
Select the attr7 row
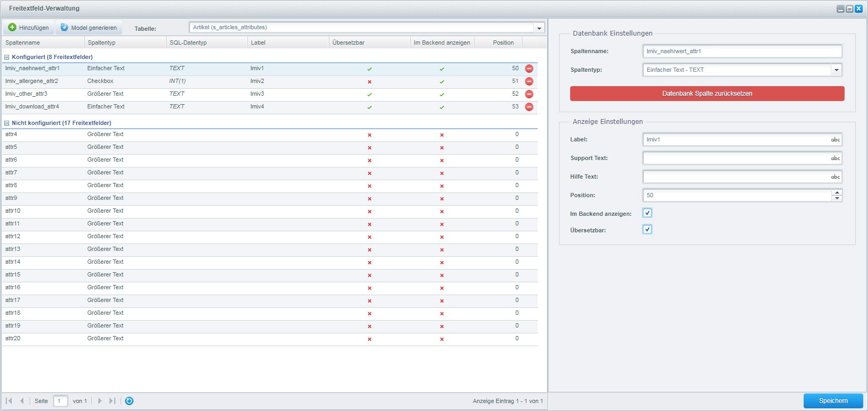pos(270,173)
